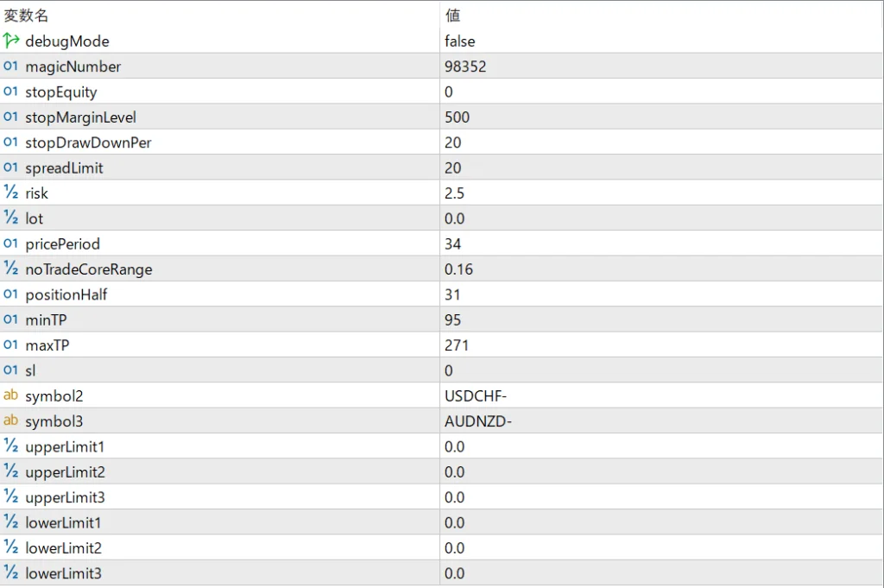This screenshot has height=588, width=884.
Task: Click the fraction icon beside lowerLimit3
Action: 11,573
